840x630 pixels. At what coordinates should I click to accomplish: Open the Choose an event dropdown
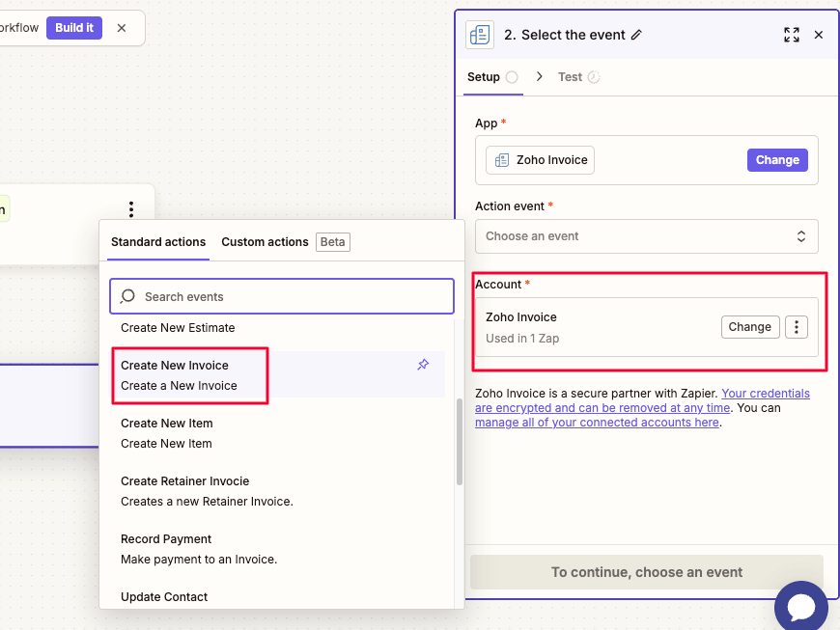[646, 235]
